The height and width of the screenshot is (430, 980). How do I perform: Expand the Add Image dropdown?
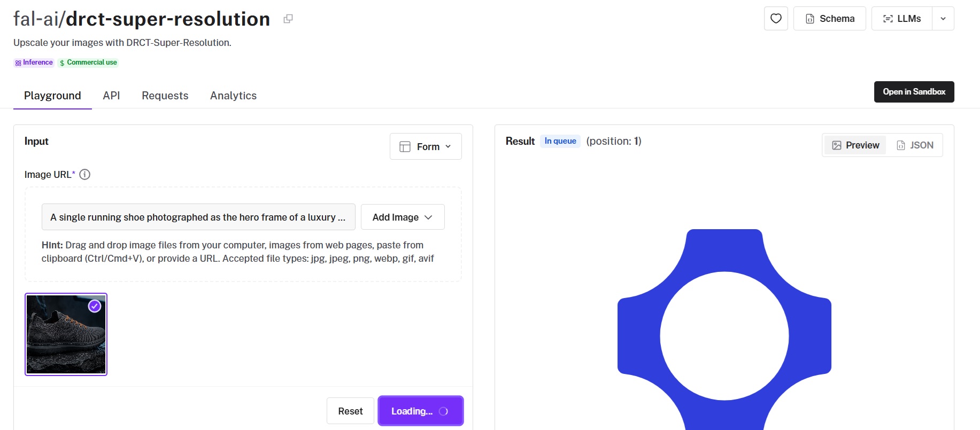(x=403, y=217)
